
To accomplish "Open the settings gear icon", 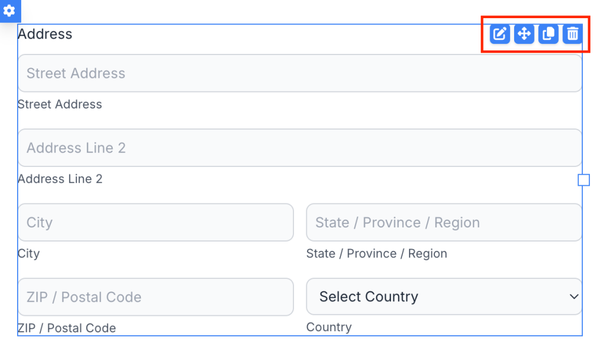I will coord(9,11).
